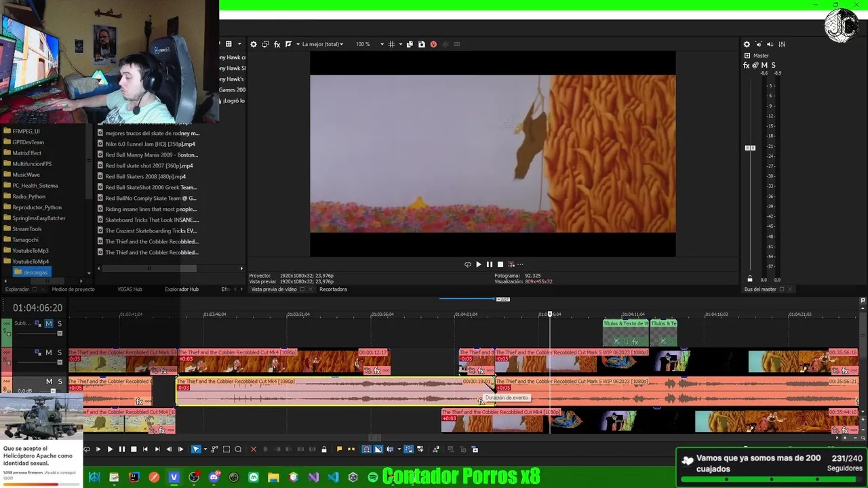
Task: Click the lock event icon in timeline toolbar
Action: [x=324, y=449]
